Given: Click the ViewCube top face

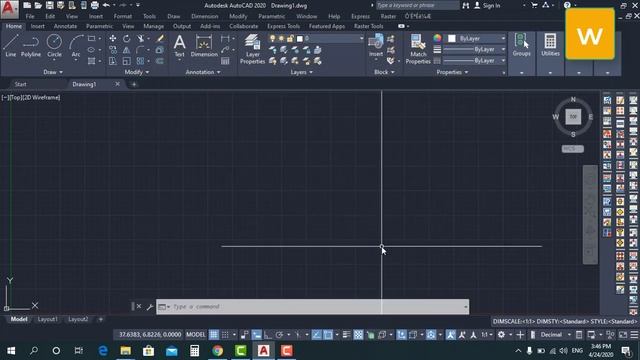Looking at the screenshot, I should click(573, 117).
